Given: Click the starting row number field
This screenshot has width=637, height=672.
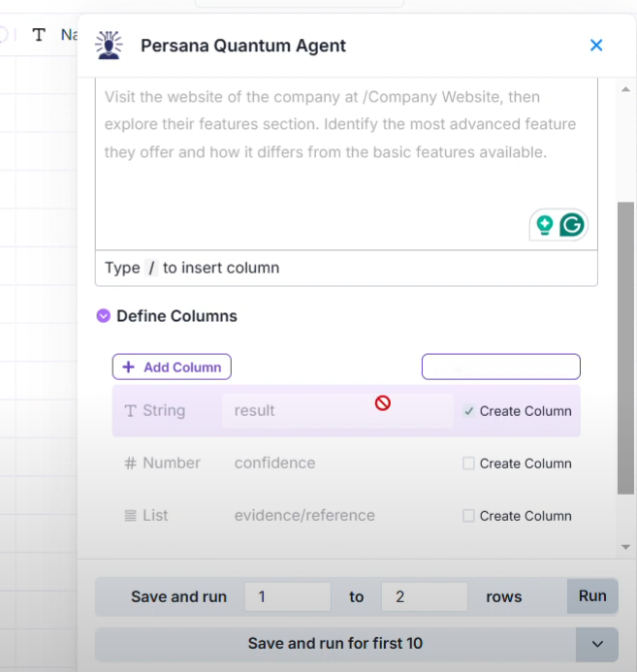Looking at the screenshot, I should [x=287, y=597].
